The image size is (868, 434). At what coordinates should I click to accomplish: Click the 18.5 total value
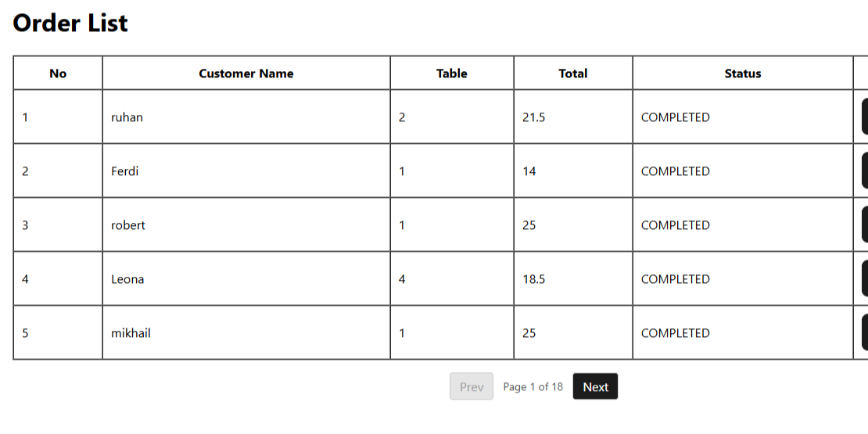pos(534,279)
